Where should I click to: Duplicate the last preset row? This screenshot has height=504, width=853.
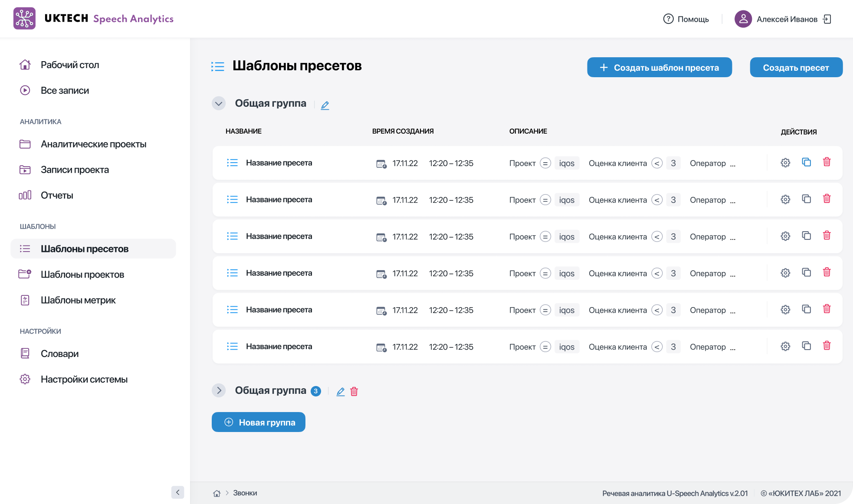(x=806, y=346)
